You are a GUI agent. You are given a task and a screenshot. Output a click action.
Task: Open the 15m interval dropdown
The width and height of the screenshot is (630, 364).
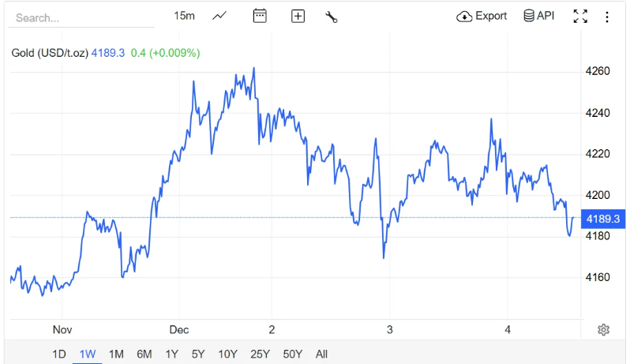click(184, 16)
